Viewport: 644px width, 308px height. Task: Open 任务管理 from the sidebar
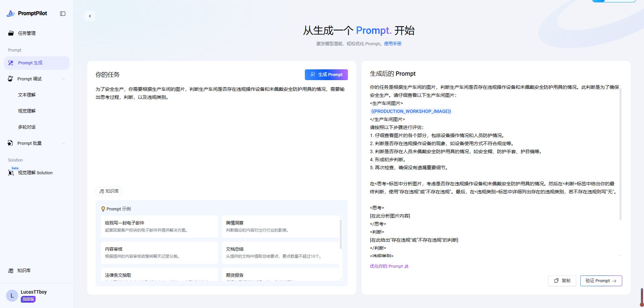click(x=27, y=33)
